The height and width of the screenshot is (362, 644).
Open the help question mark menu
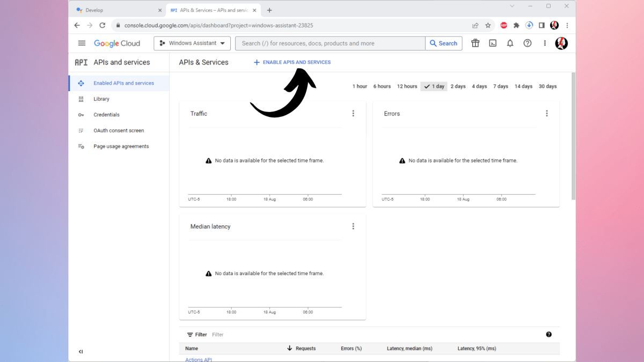click(x=528, y=43)
